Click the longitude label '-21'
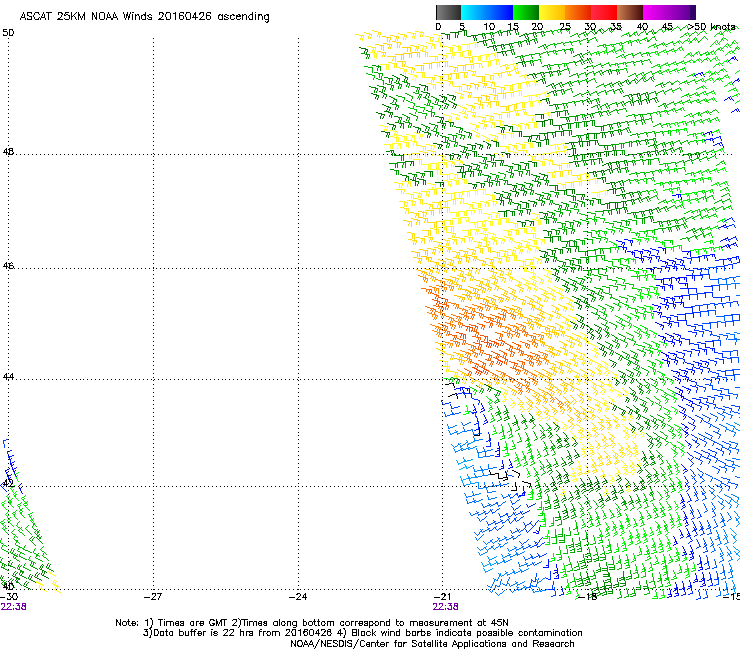Image resolution: width=740 pixels, height=650 pixels. tap(442, 597)
